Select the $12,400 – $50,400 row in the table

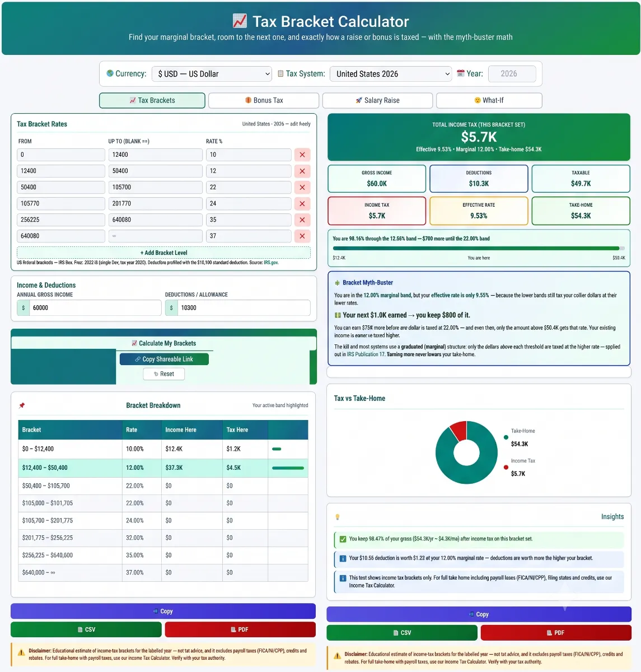coord(163,468)
